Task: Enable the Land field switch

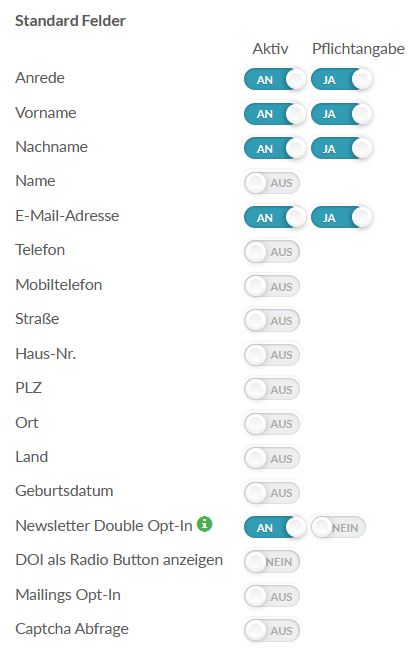Action: pos(272,459)
